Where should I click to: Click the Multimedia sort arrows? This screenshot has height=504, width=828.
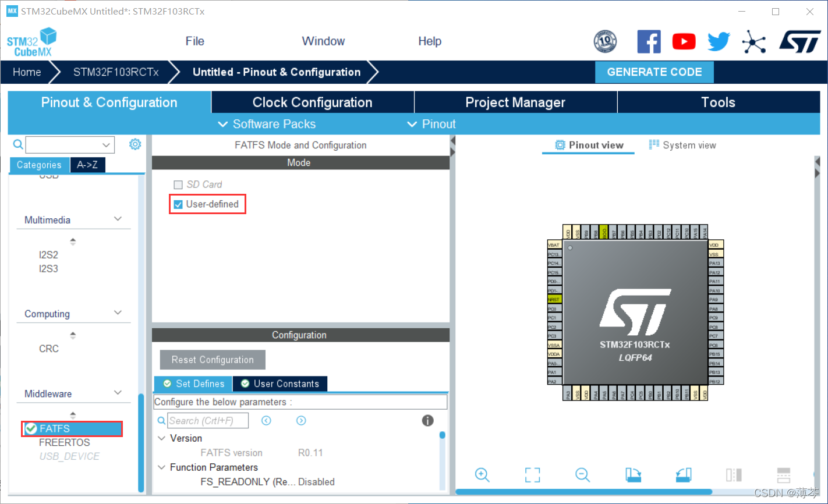coord(73,241)
